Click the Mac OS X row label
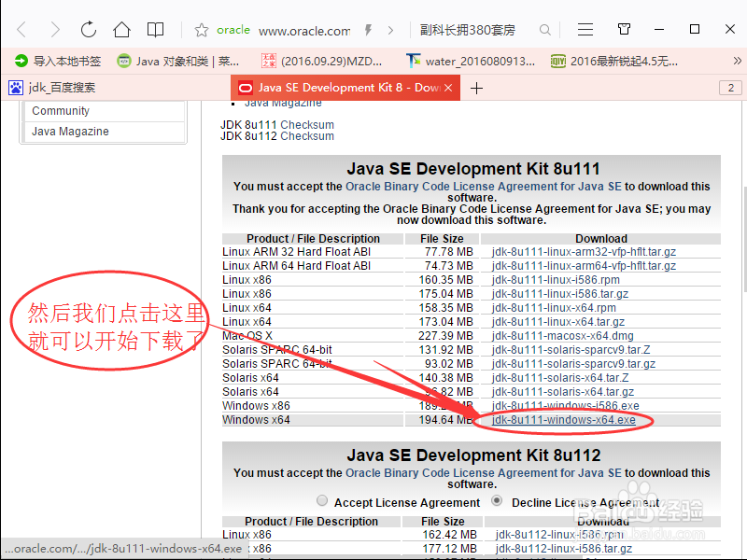 (247, 336)
